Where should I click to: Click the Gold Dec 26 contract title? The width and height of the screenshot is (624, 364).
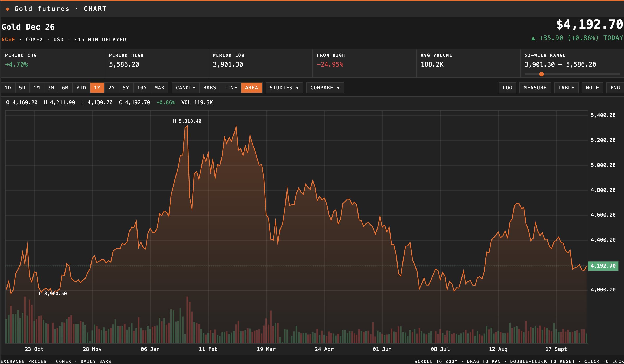(28, 27)
